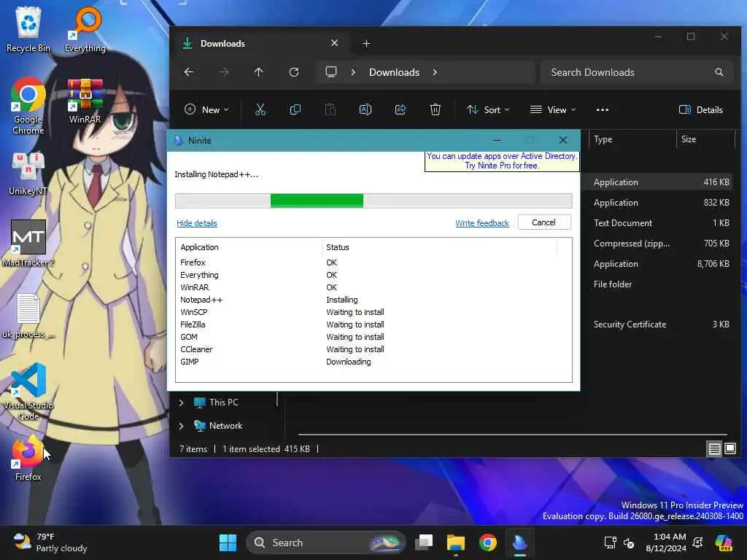Select the MadTracker 2 desktop icon
The height and width of the screenshot is (560, 747).
click(x=28, y=244)
